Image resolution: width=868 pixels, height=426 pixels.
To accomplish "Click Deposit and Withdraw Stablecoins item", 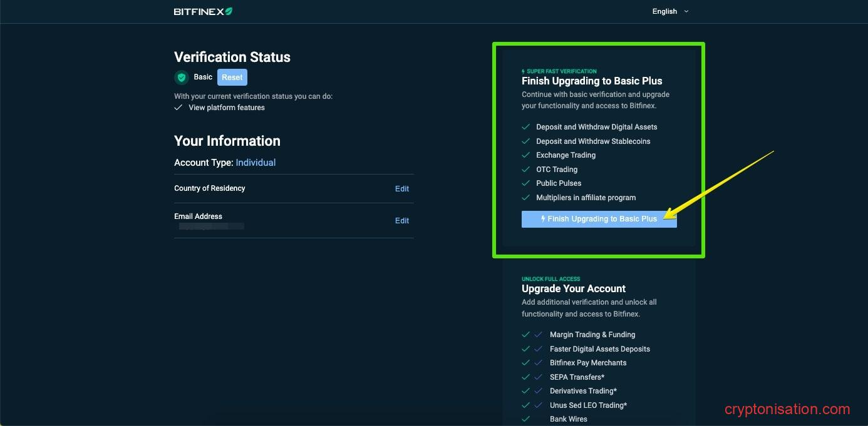I will tap(592, 141).
